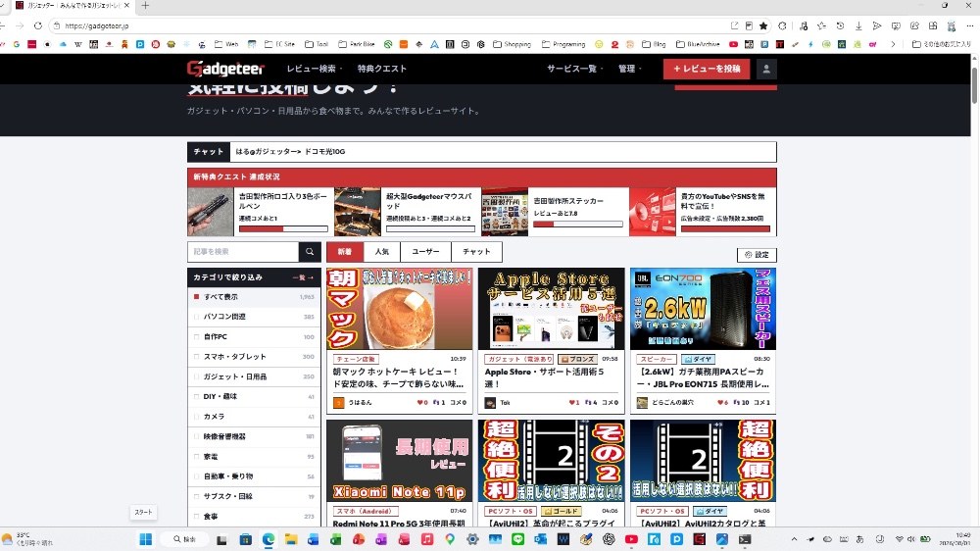Click the Windows Start button

point(146,539)
